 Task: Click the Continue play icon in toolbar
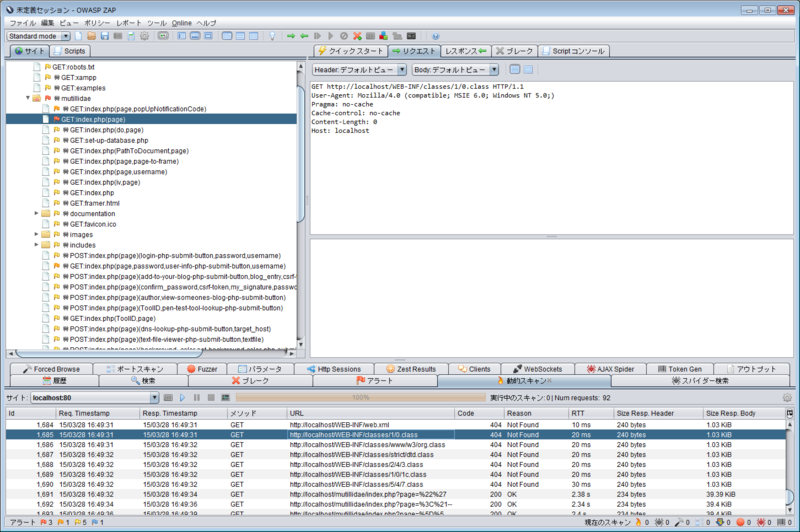[x=330, y=36]
